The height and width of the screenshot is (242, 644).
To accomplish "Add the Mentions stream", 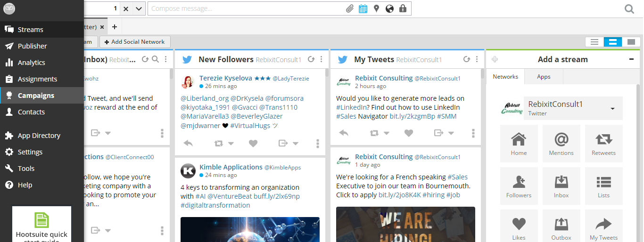I will coord(561,144).
